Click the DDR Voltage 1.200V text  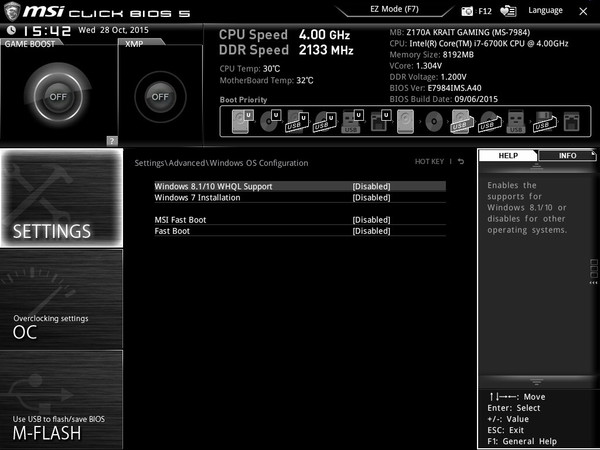428,77
